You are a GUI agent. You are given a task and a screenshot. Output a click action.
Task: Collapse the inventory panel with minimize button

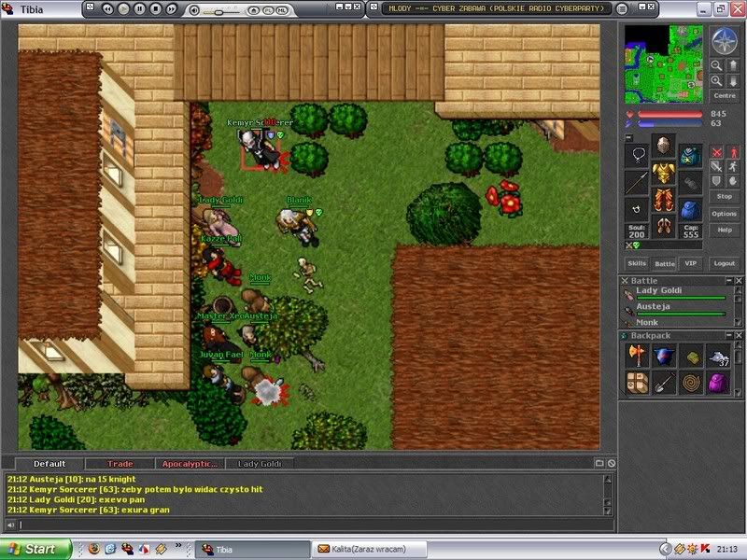[x=628, y=137]
